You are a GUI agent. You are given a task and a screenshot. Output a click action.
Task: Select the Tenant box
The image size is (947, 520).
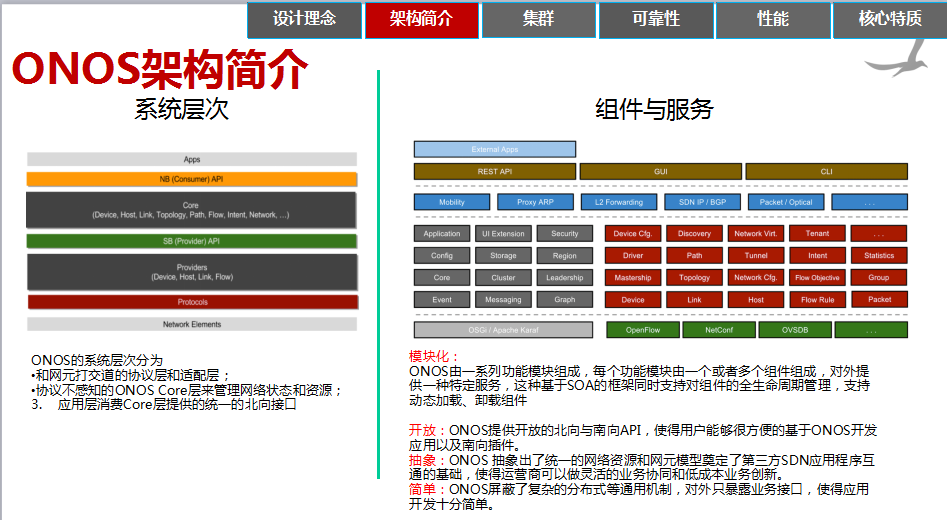pyautogui.click(x=818, y=234)
